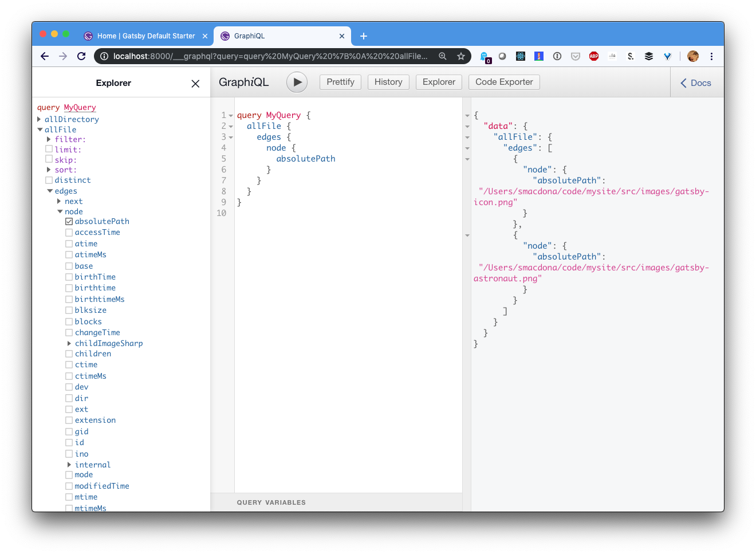Open Chrome's three-dot menu
756x554 pixels.
711,56
